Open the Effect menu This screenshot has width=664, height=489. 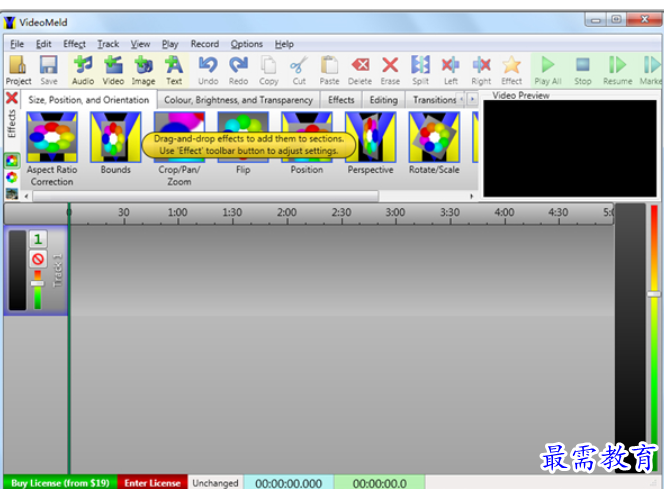pyautogui.click(x=75, y=44)
